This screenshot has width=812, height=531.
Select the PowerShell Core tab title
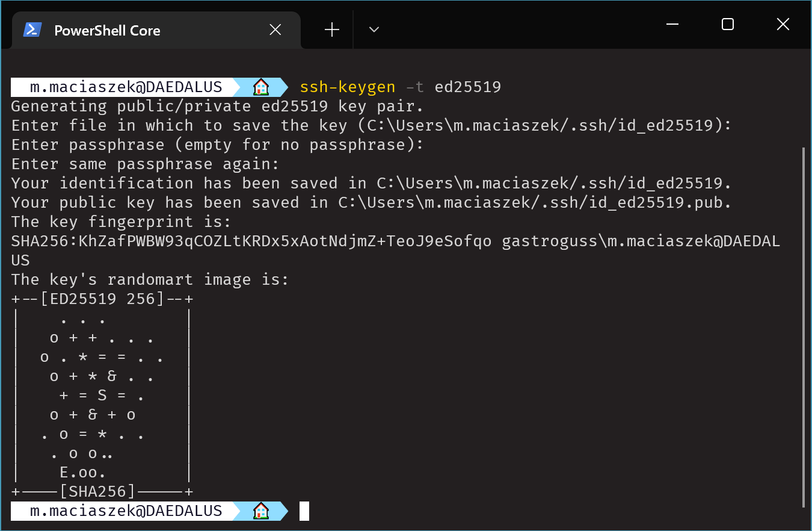[x=107, y=29]
